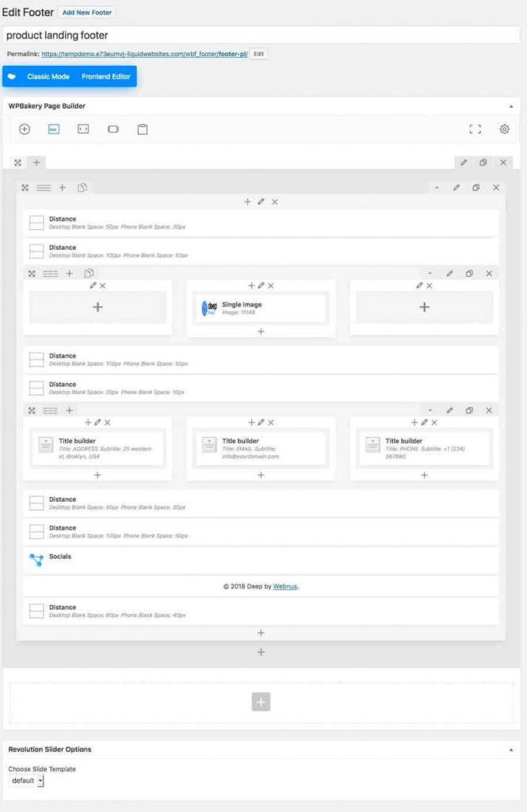Open the Frontend Editor
Image resolution: width=527 pixels, height=812 pixels.
(x=106, y=77)
